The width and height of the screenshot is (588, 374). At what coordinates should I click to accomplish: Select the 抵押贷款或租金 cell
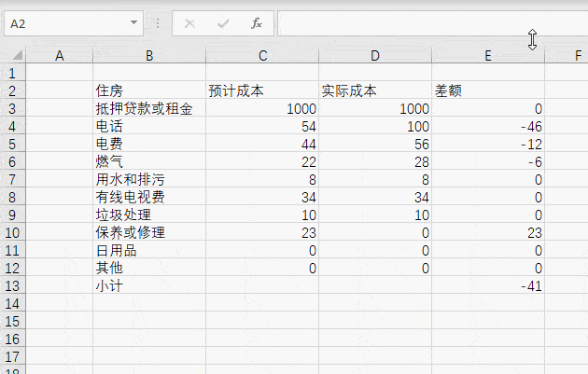pos(149,109)
